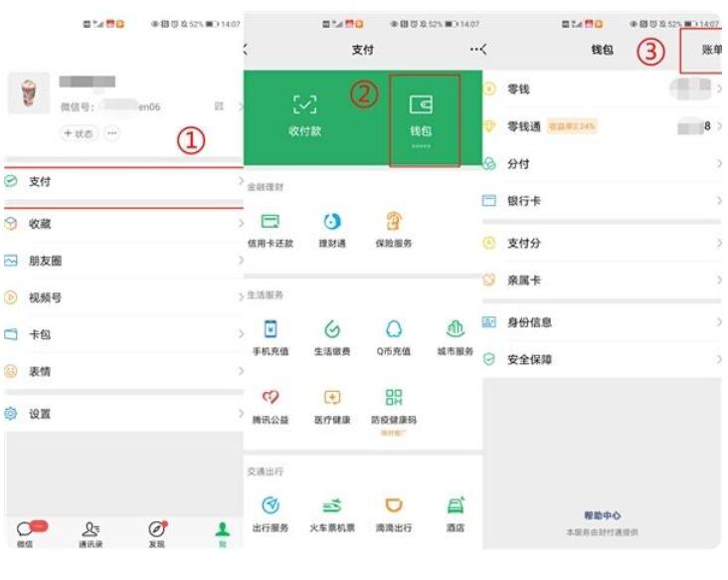Viewport: 728px width, 580px height.
Task: Tap chevron on 银行卡 row
Action: coord(719,201)
